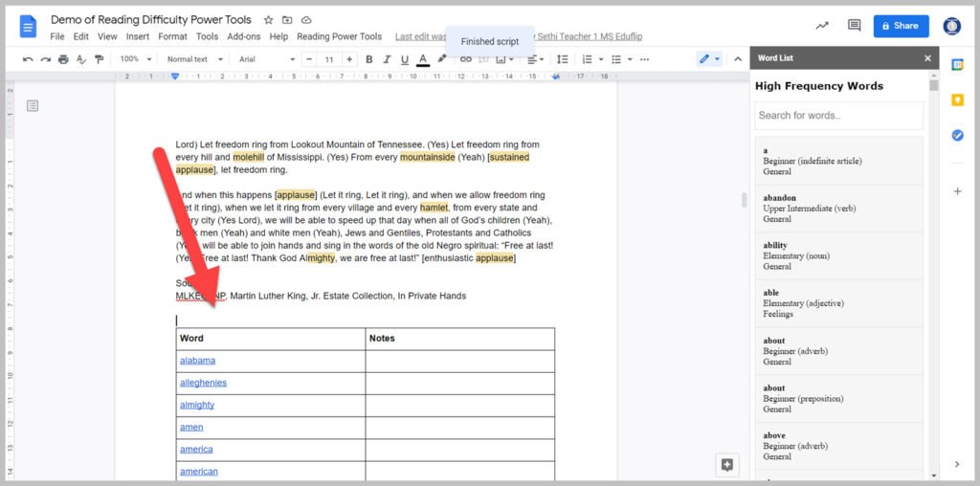
Task: Click the move to folder icon
Action: pyautogui.click(x=287, y=20)
